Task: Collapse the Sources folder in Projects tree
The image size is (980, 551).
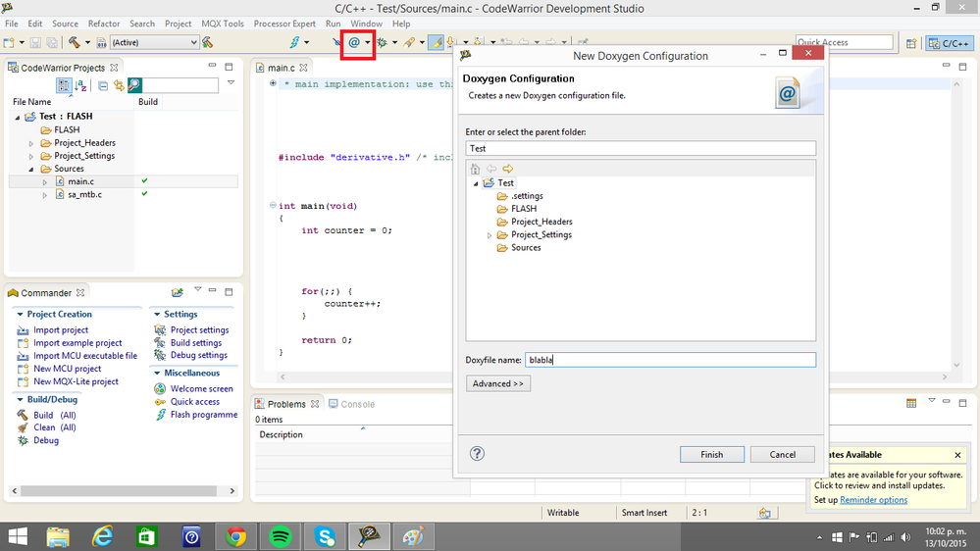Action: click(x=31, y=170)
